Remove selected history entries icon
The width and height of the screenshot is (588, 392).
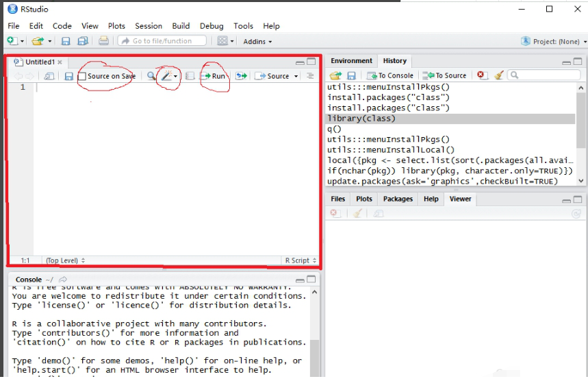point(483,75)
